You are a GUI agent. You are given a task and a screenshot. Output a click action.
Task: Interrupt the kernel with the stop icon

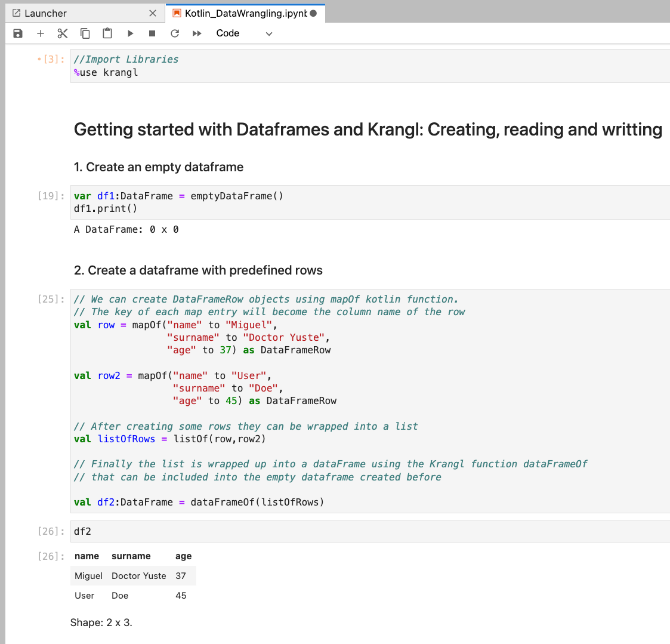click(x=152, y=33)
